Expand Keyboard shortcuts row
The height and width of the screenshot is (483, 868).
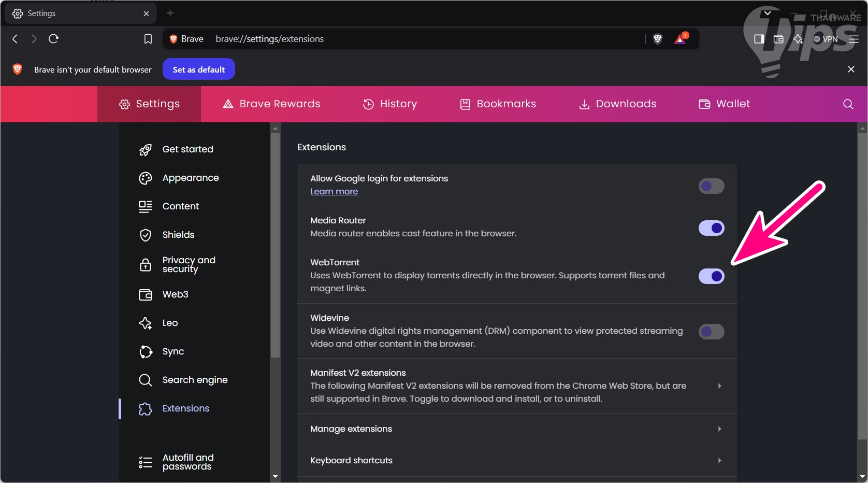(719, 461)
